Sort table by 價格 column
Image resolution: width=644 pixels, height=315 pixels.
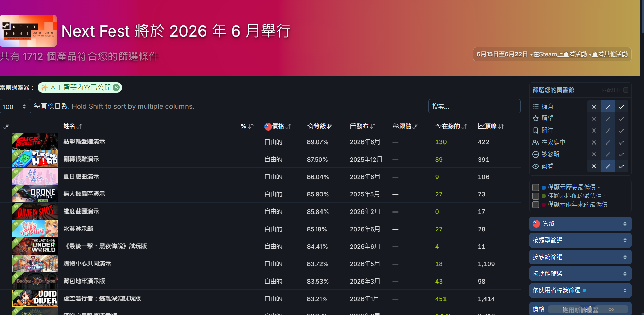point(278,126)
